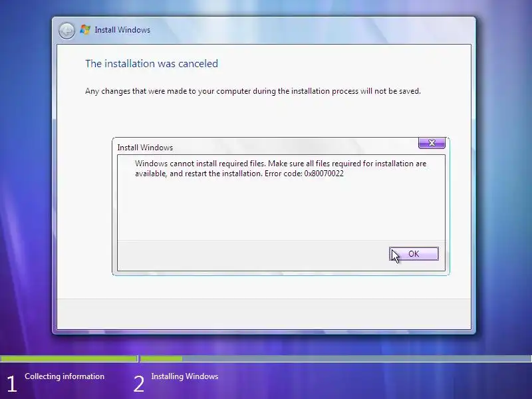The width and height of the screenshot is (532, 399).
Task: Click the 'Install Windows' main window title
Action: (122, 30)
